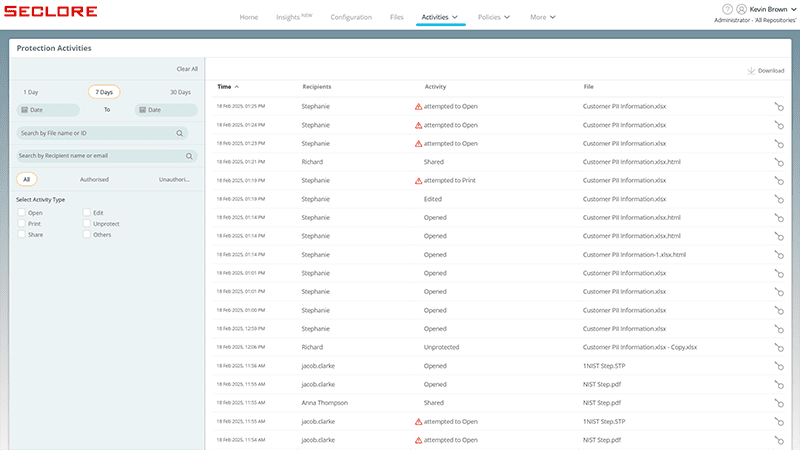The width and height of the screenshot is (800, 450).
Task: Tick the Share activity type checkbox
Action: (21, 234)
